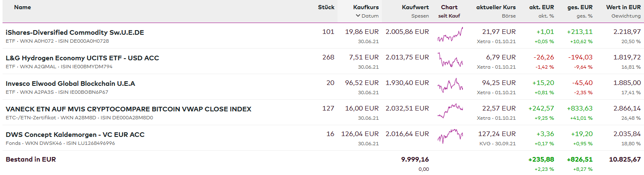View the Invesco Blockchain mini chart
644x175 pixels.
tap(450, 86)
